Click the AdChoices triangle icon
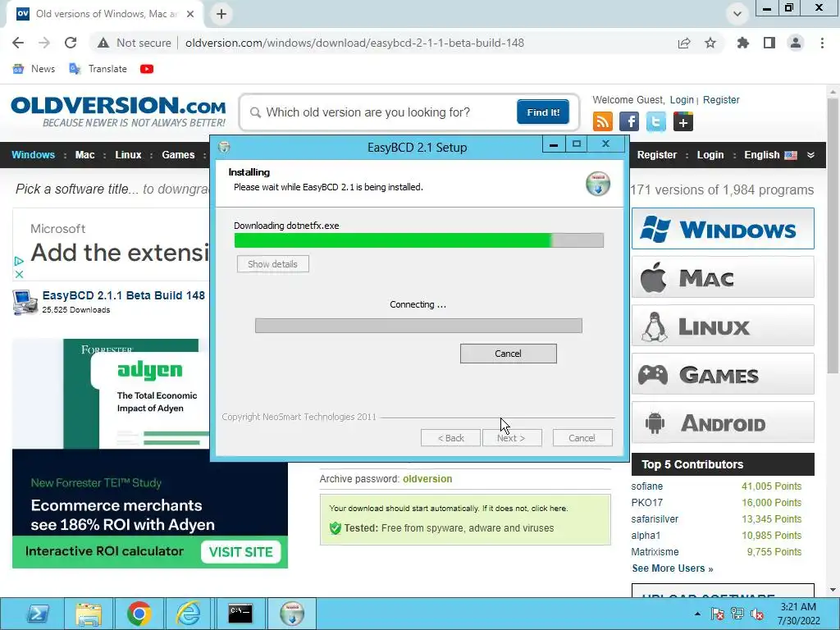Viewport: 840px width, 630px height. 20,261
